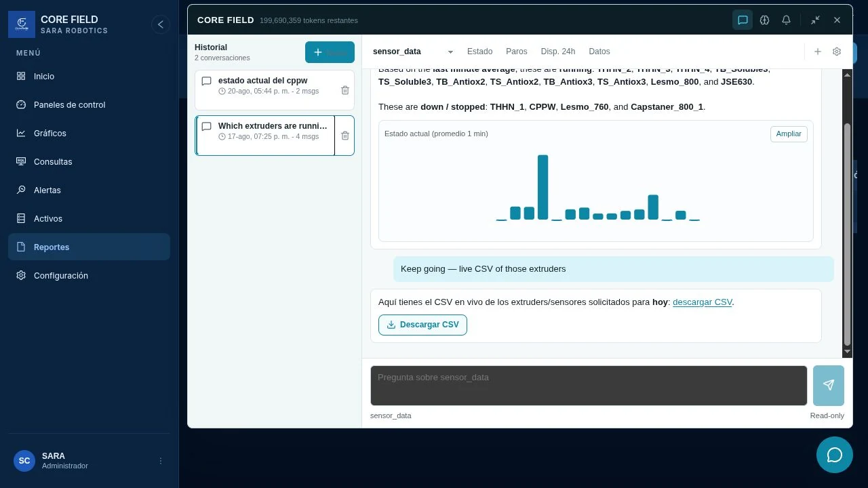Collapse the left sidebar with chevron button

click(x=160, y=24)
